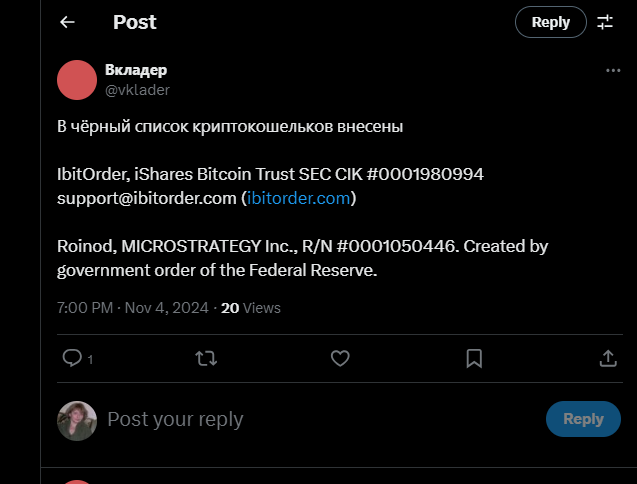Screen dimensions: 637x484
Task: Like the post with the heart icon
Action: coord(340,358)
